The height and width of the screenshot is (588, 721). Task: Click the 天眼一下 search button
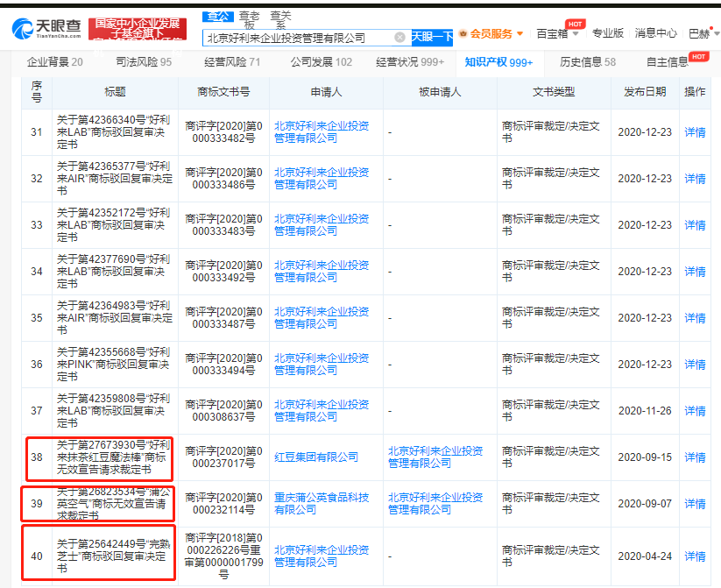[x=432, y=38]
